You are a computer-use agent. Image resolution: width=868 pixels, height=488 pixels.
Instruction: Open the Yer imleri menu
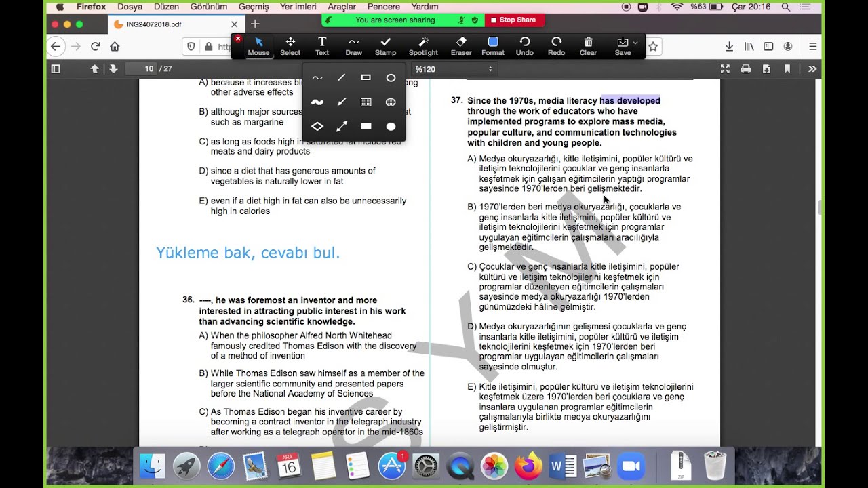tap(298, 7)
